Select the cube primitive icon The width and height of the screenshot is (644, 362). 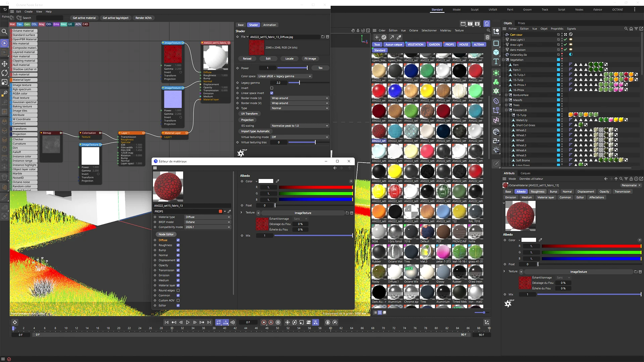[496, 52]
